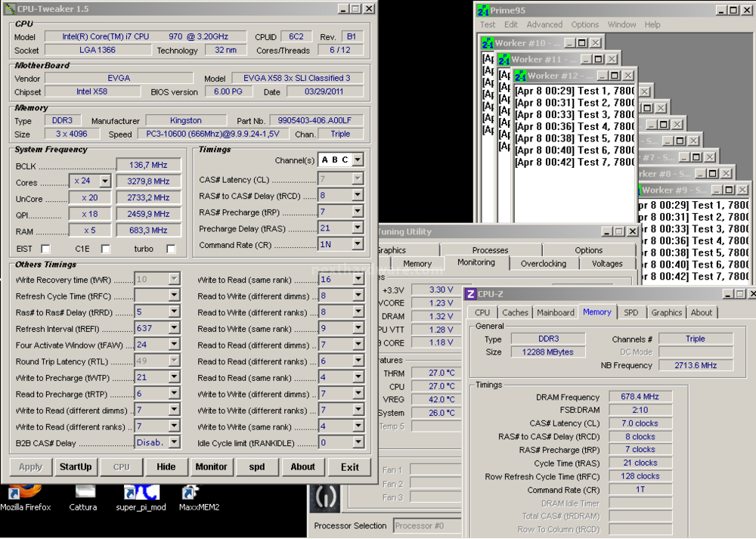Click the Apply button in CPU-Tweaker
This screenshot has width=756, height=539.
[x=30, y=466]
